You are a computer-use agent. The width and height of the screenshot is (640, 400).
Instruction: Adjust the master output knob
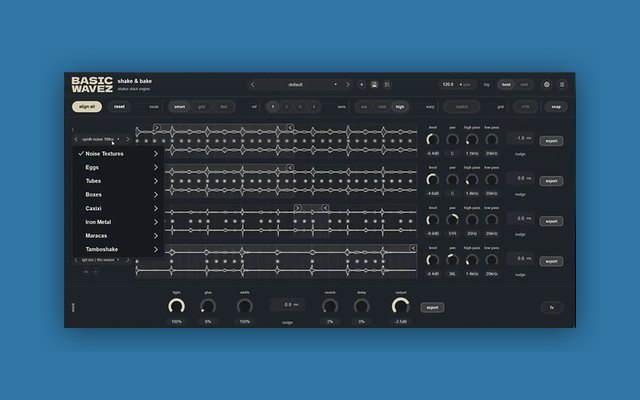tap(400, 306)
